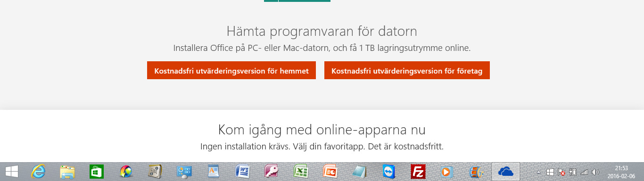Select the active OneDrive taskbar window

pos(506,172)
